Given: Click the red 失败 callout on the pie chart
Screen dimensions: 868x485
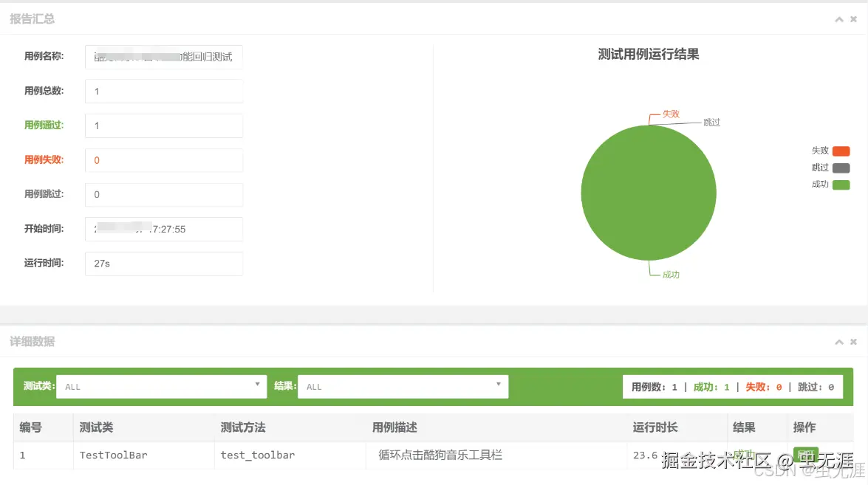Looking at the screenshot, I should pyautogui.click(x=669, y=114).
